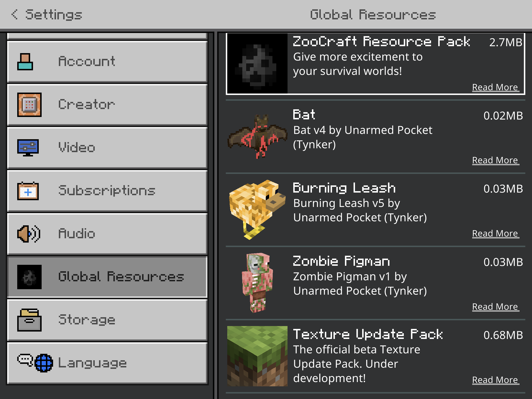
Task: Click the Video monitor icon
Action: [28, 147]
